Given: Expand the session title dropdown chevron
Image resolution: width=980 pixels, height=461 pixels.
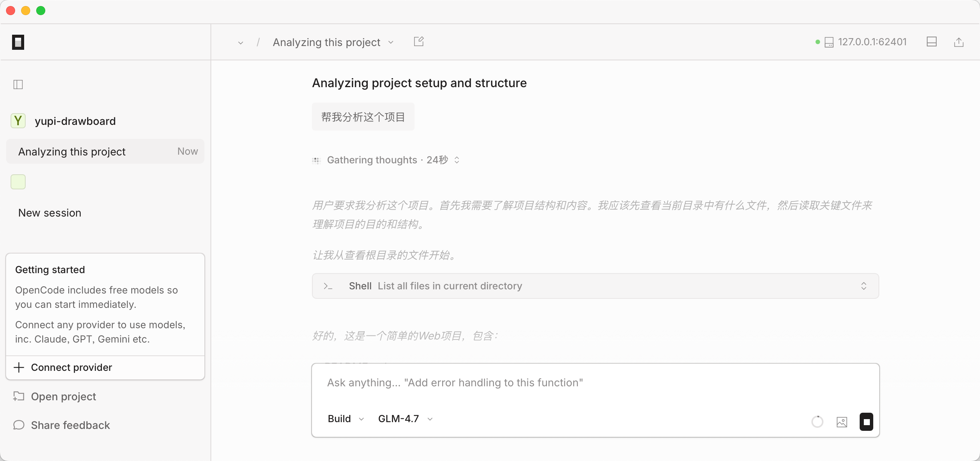Looking at the screenshot, I should click(391, 42).
